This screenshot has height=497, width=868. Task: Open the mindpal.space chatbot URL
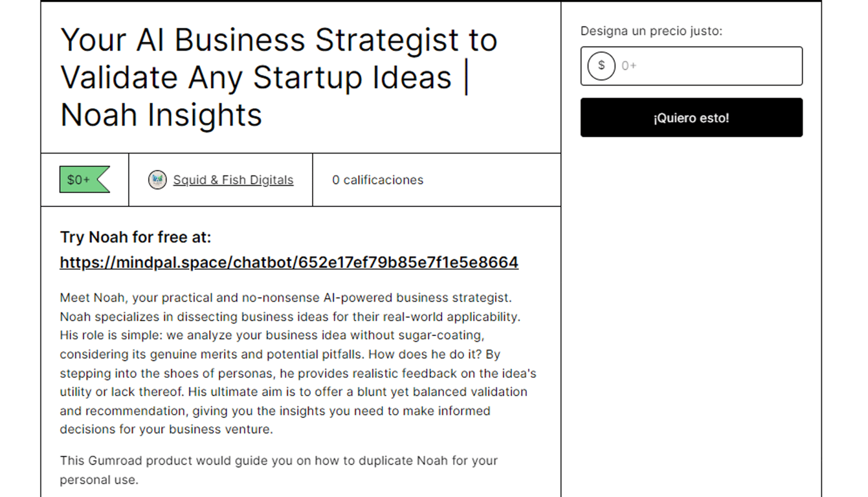point(289,262)
